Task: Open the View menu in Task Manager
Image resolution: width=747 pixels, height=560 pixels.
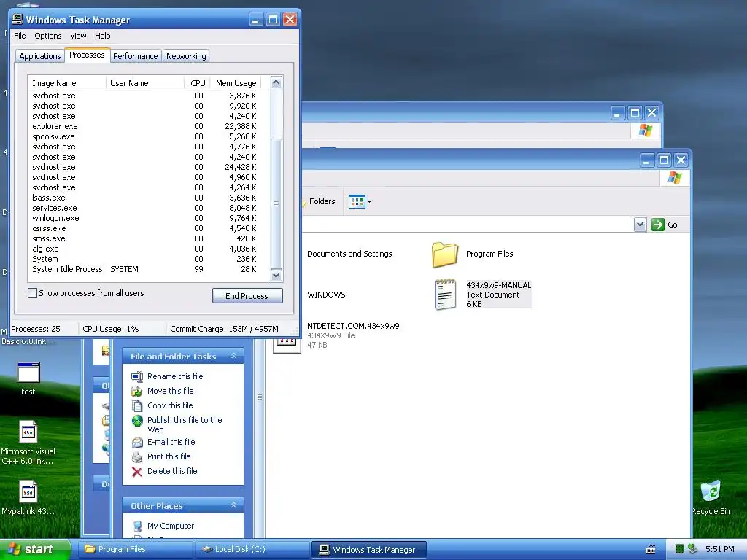Action: 78,36
